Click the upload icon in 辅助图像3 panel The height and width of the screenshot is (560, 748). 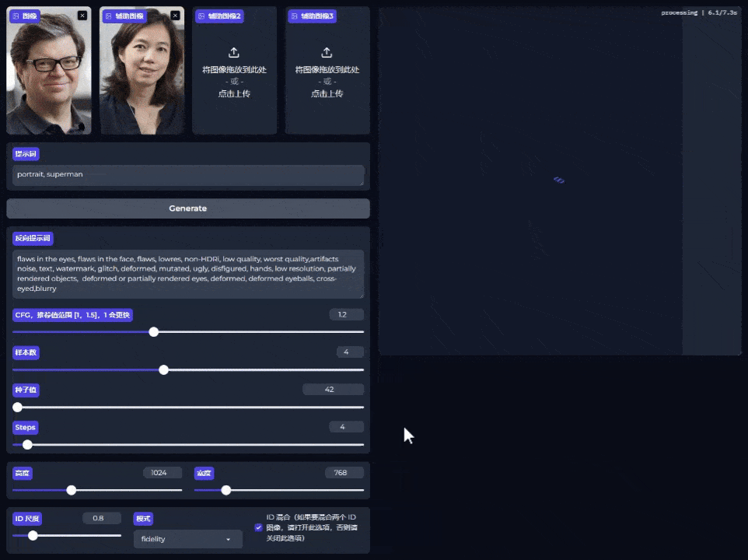click(x=327, y=52)
